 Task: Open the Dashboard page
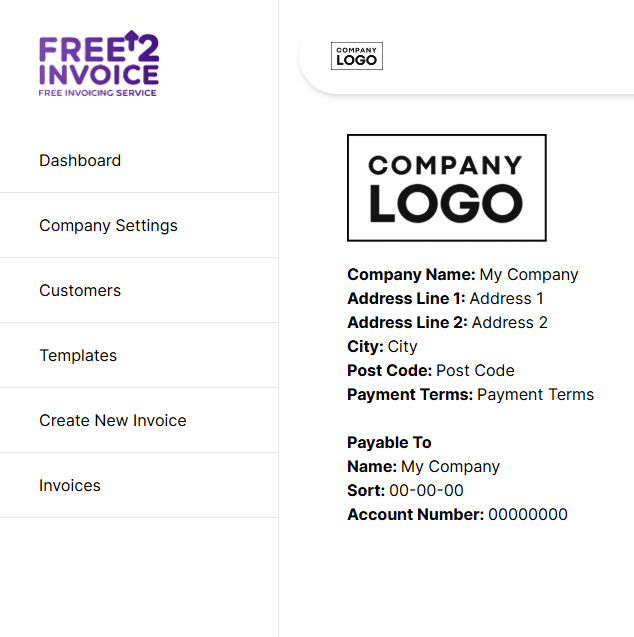pyautogui.click(x=80, y=160)
